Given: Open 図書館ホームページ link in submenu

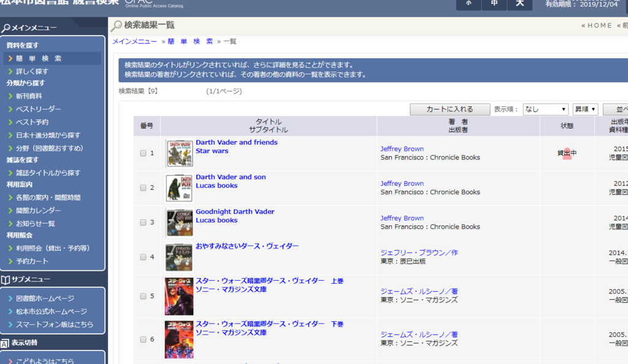Looking at the screenshot, I should pos(45,298).
